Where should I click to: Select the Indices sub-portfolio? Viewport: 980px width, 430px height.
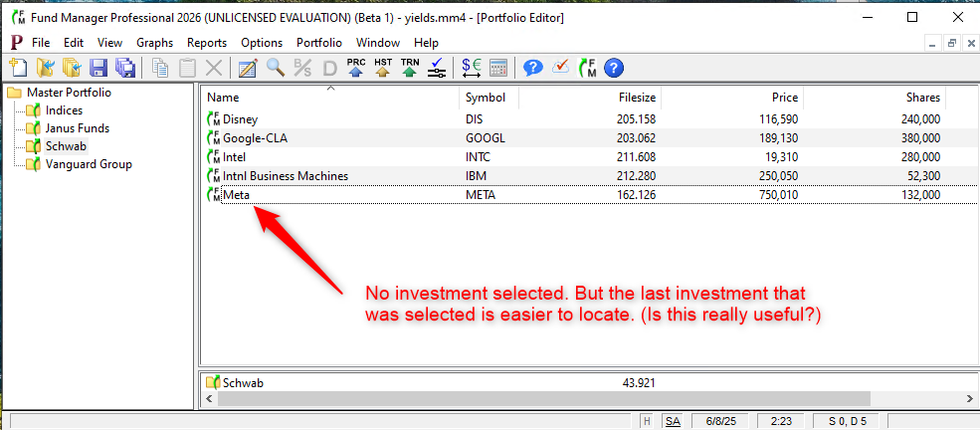click(x=64, y=110)
